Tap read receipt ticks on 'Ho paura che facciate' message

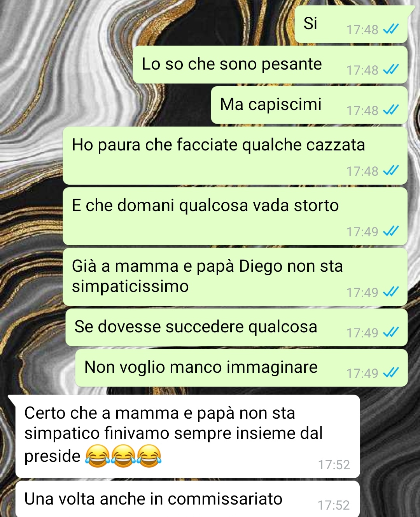tap(391, 171)
